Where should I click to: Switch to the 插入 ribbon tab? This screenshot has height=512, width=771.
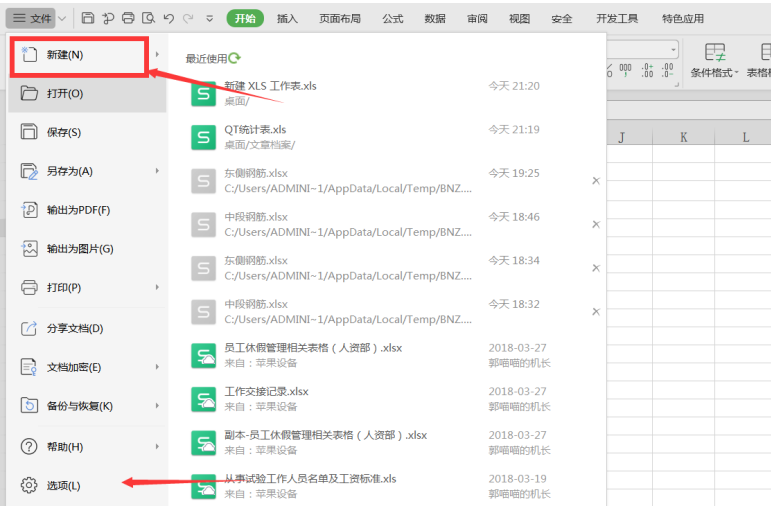pyautogui.click(x=287, y=19)
